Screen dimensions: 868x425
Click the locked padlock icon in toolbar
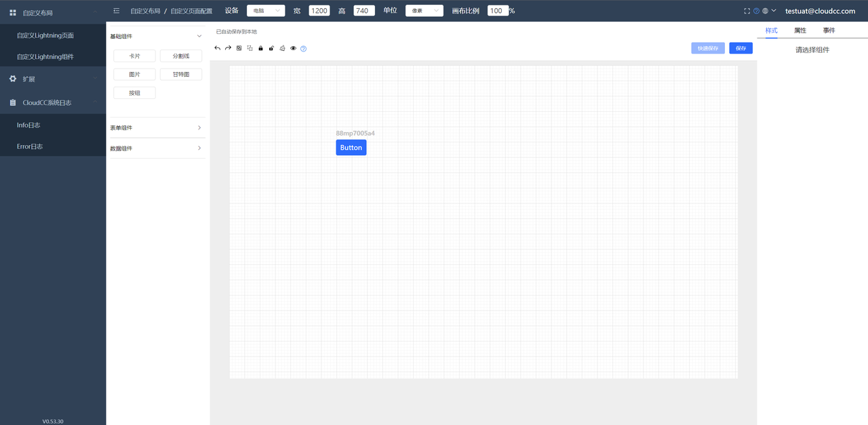coord(260,48)
